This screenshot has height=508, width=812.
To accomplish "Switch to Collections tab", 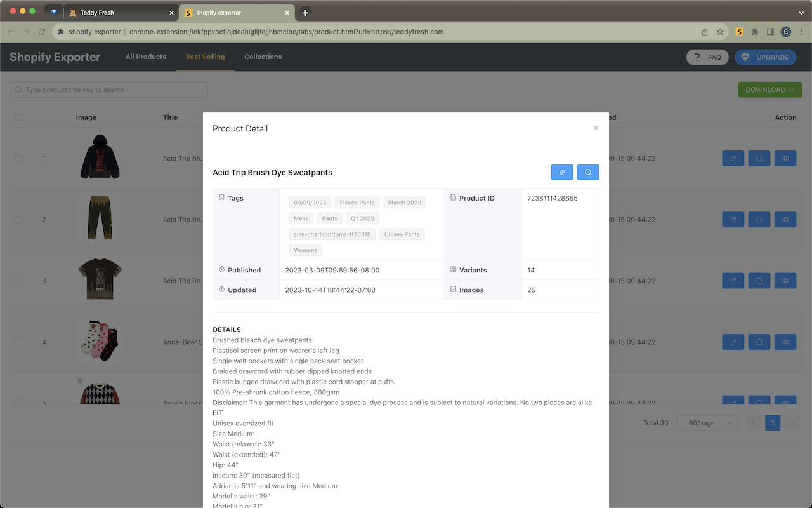I will click(x=263, y=57).
